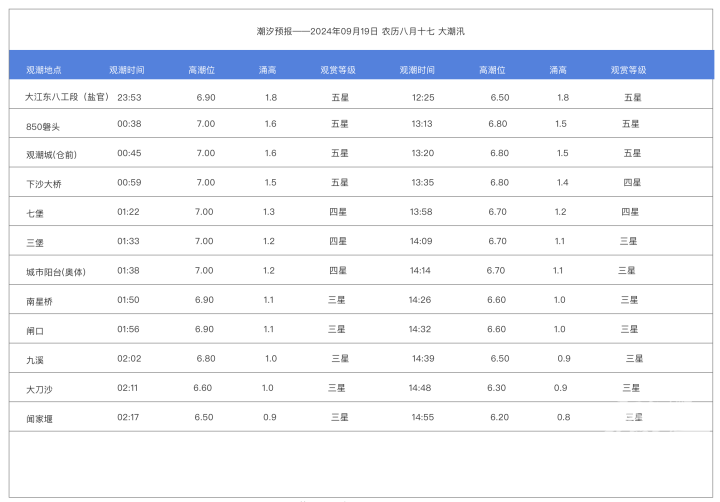Select '四星' rating next to 13:35
The width and height of the screenshot is (720, 502).
coord(632,182)
